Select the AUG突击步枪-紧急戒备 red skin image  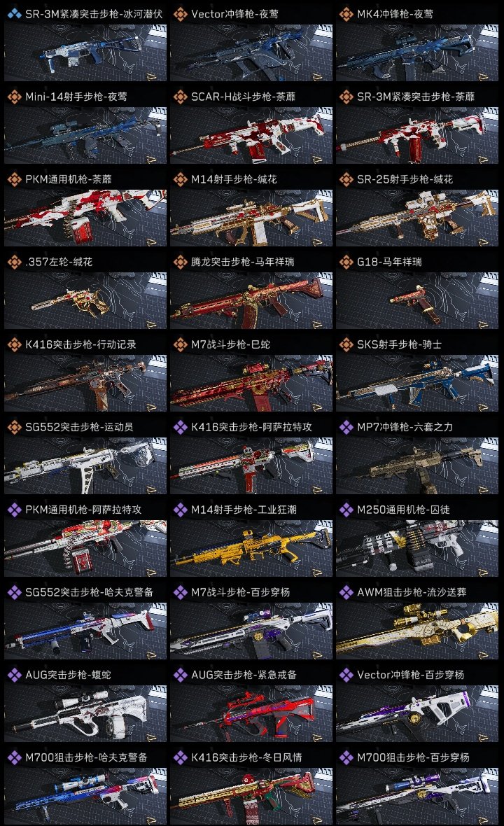(x=251, y=713)
